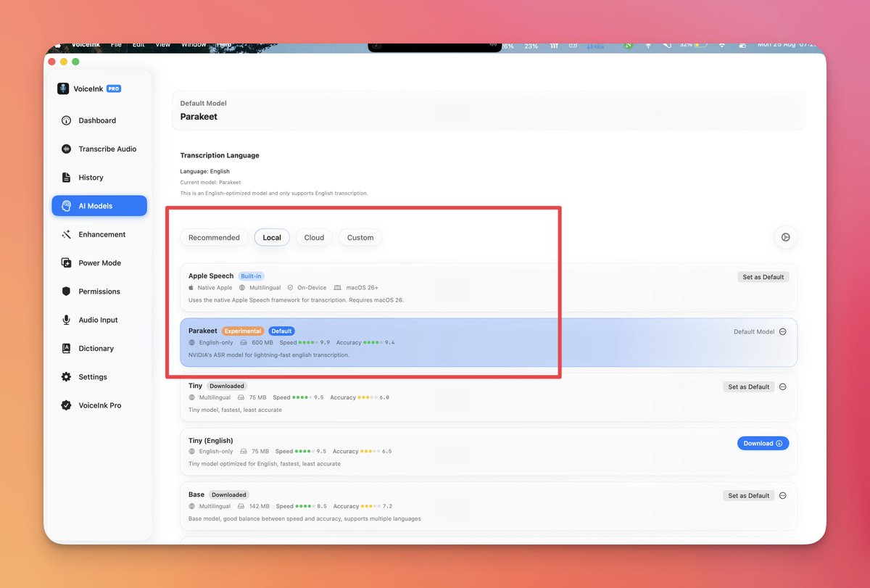Open VoiceInk Pro sidebar item
This screenshot has width=870, height=588.
pyautogui.click(x=99, y=405)
